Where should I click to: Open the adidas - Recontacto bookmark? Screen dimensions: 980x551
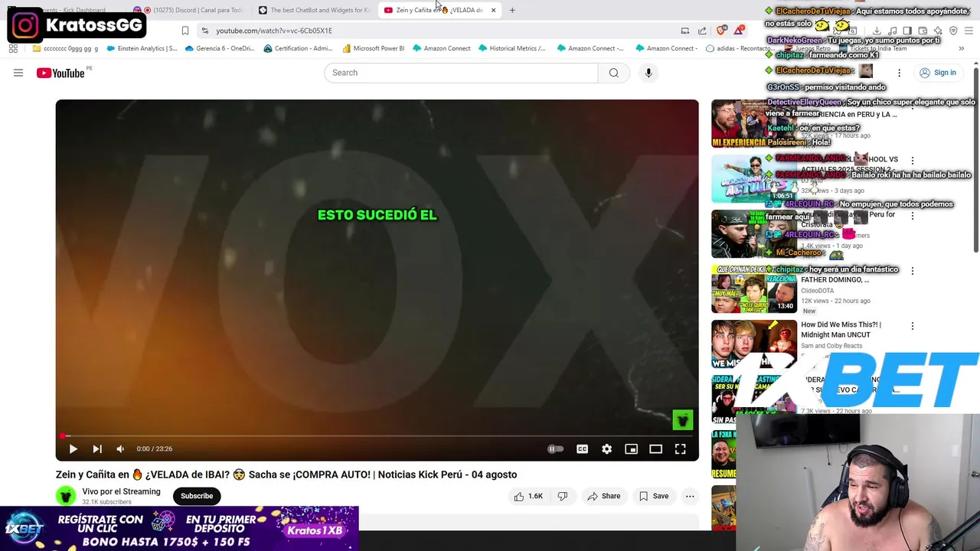pos(739,48)
